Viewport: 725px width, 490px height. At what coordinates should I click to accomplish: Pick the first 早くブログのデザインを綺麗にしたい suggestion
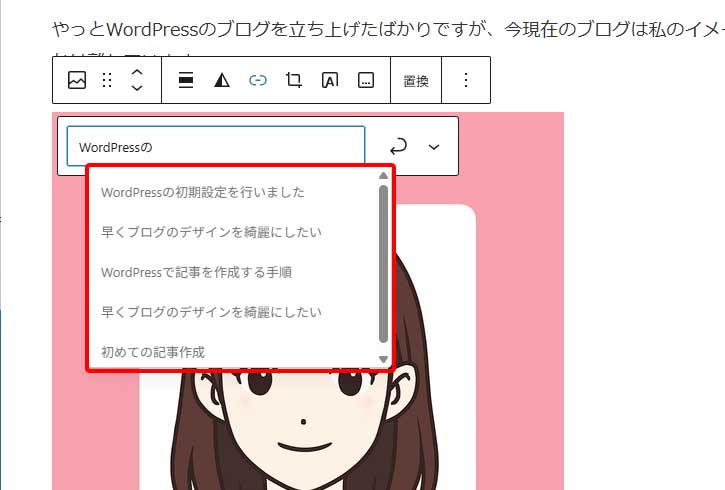pyautogui.click(x=211, y=232)
